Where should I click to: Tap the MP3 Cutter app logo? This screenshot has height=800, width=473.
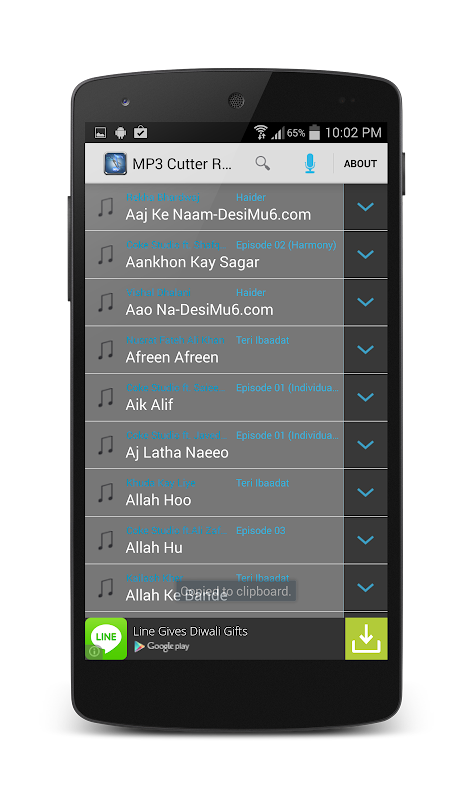[x=115, y=164]
